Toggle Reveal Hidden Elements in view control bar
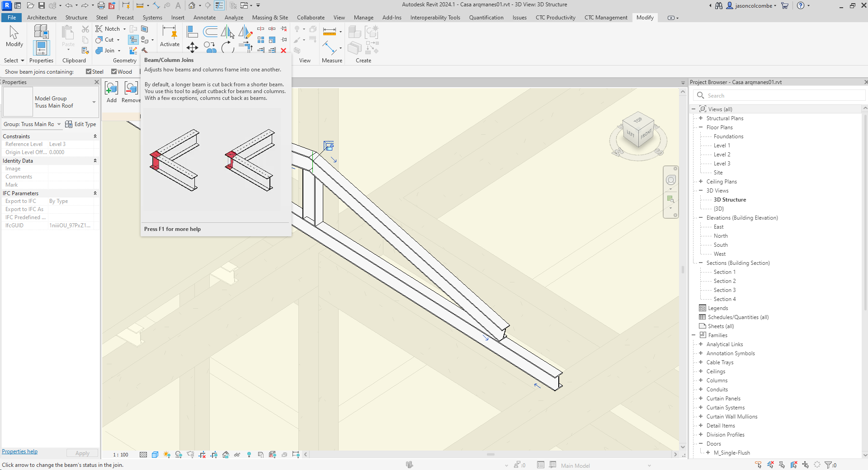 tap(249, 455)
